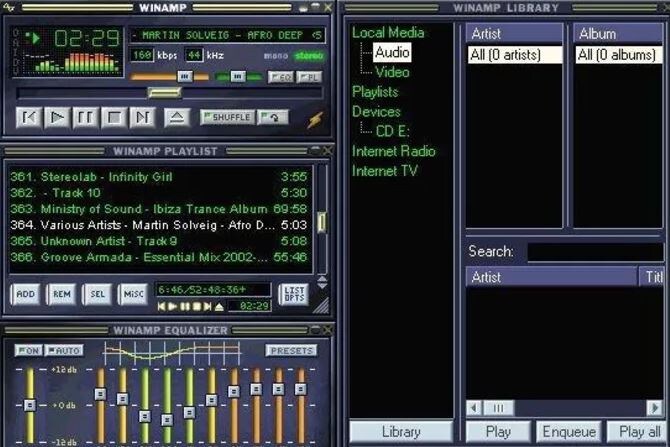Sort by Artist column in results list
This screenshot has width=670, height=447.
coord(552,277)
